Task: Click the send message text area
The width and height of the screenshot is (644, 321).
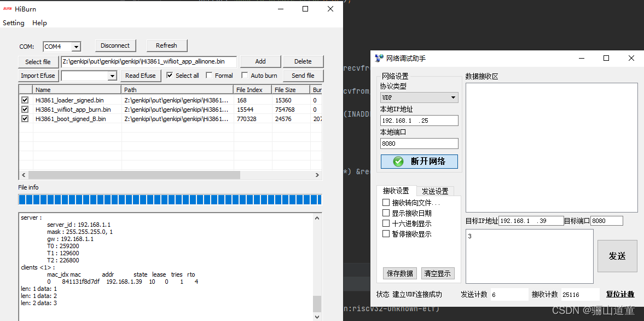Action: 530,256
